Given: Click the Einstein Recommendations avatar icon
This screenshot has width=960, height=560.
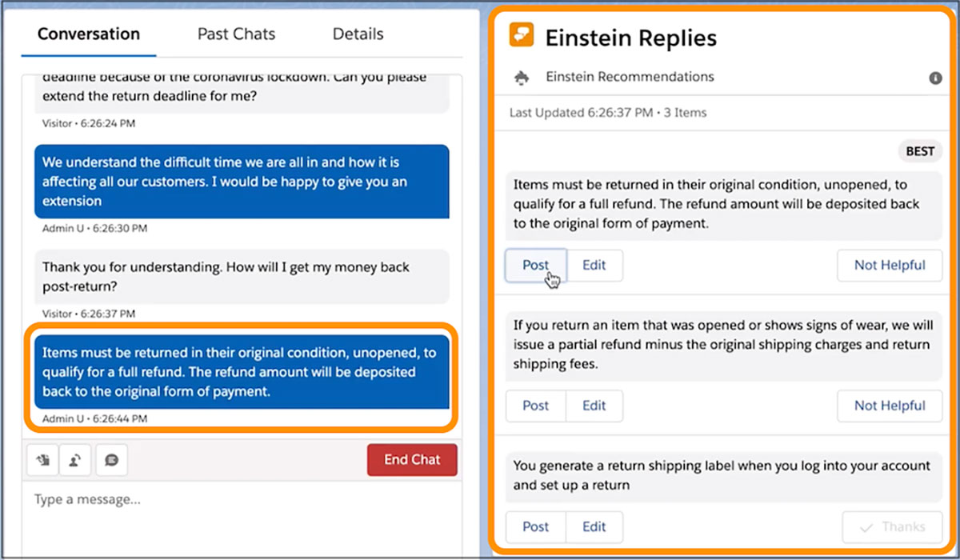Looking at the screenshot, I should click(522, 77).
